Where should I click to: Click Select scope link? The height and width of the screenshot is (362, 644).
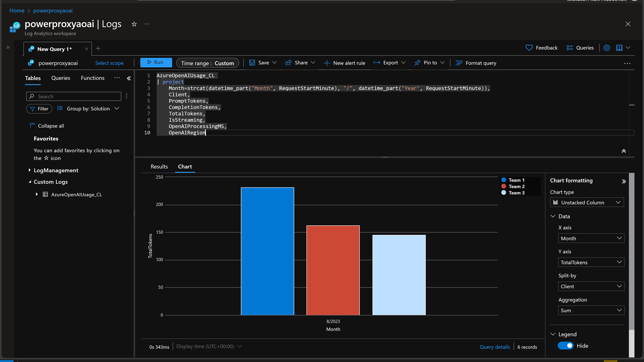109,63
